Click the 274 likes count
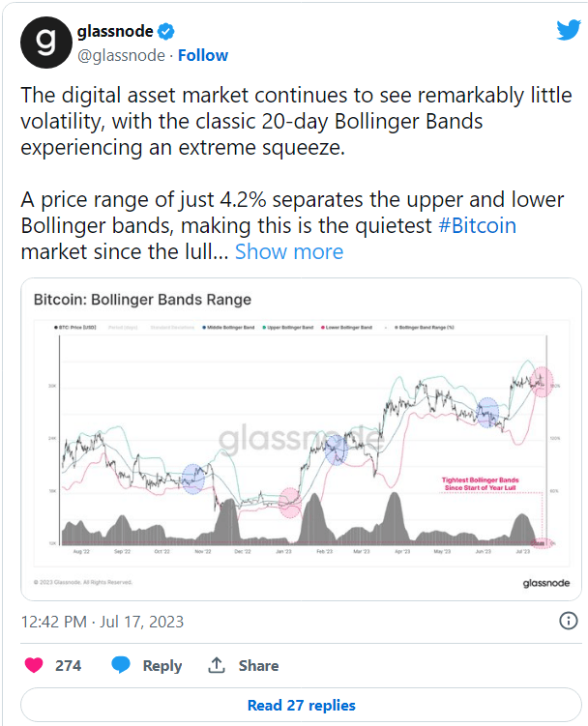The image size is (588, 726). click(x=68, y=665)
